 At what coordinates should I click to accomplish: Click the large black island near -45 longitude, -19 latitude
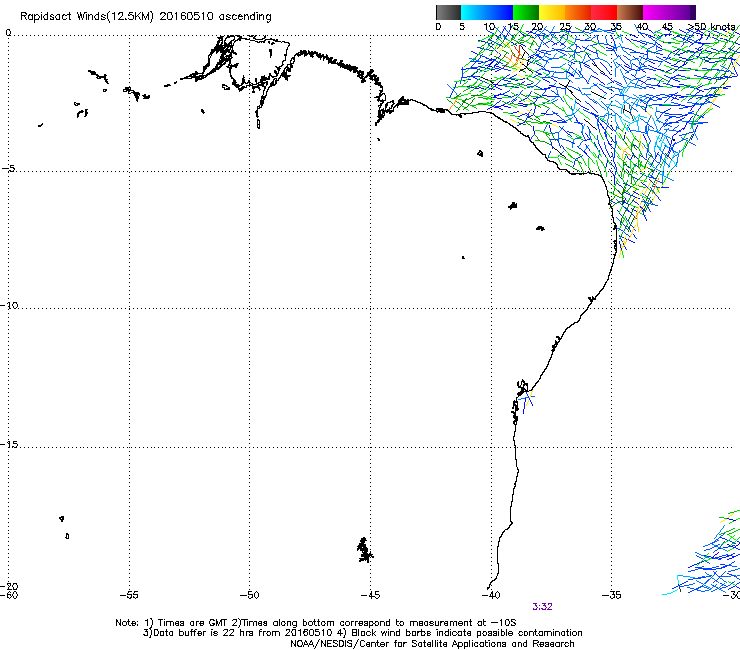[x=364, y=550]
